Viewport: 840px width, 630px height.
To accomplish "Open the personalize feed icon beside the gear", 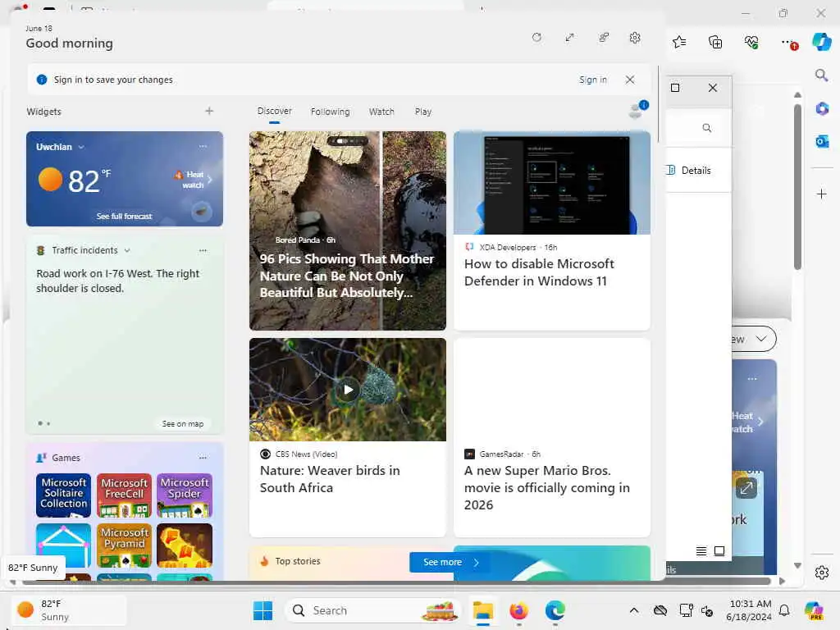I will click(604, 38).
